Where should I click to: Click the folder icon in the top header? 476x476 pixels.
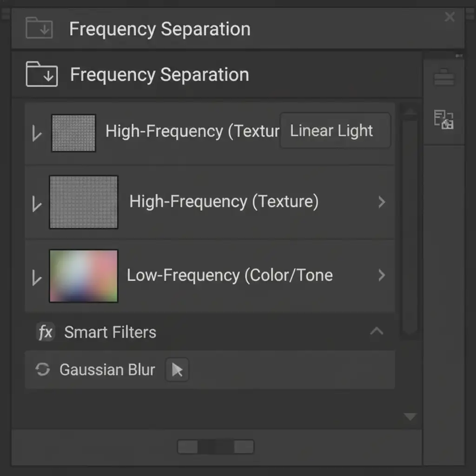tap(39, 28)
